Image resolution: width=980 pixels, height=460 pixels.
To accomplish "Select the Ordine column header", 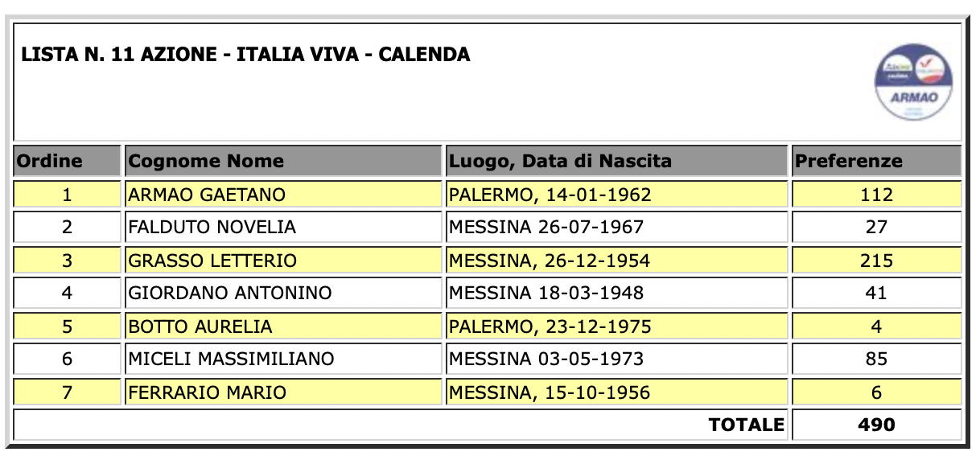I will pyautogui.click(x=67, y=161).
